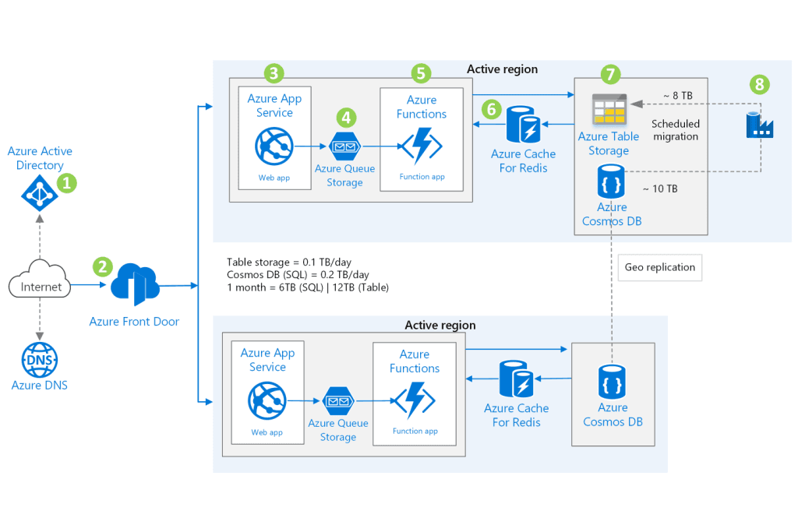Select the Redis cache cylinder icon in upper region
Viewport: 798px width, 532px height.
523,125
